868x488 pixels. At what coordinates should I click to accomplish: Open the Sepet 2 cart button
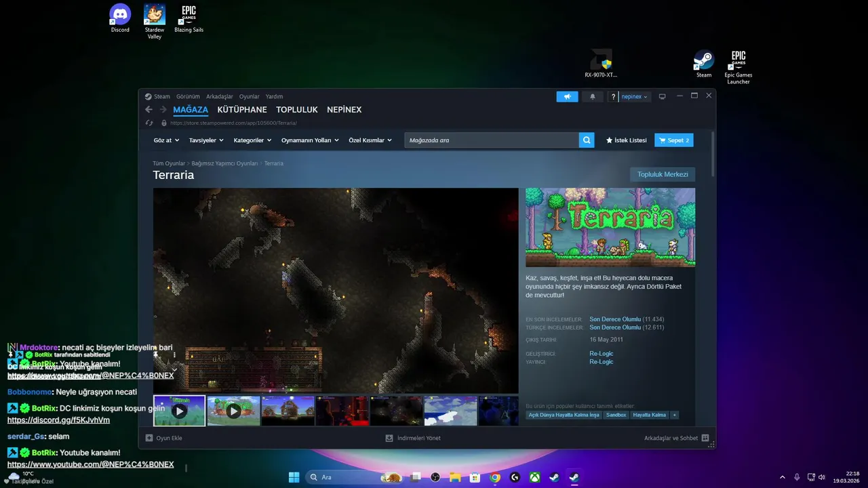(x=674, y=140)
